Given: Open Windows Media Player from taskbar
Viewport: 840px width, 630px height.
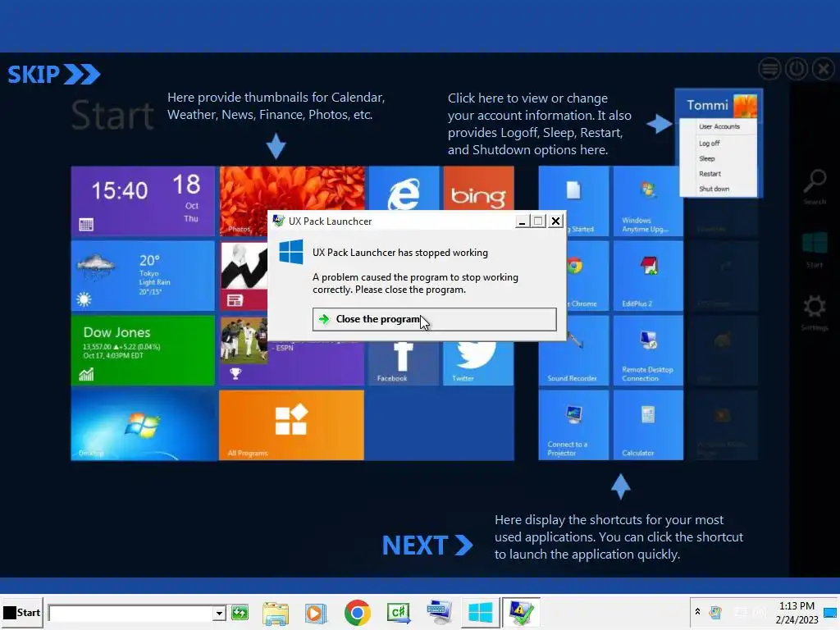Looking at the screenshot, I should (x=316, y=613).
